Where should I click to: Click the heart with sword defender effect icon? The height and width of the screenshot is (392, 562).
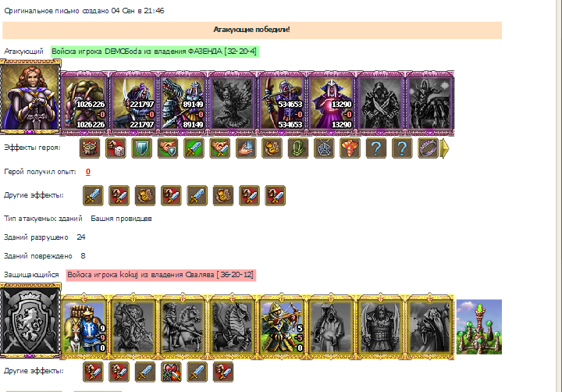171,372
